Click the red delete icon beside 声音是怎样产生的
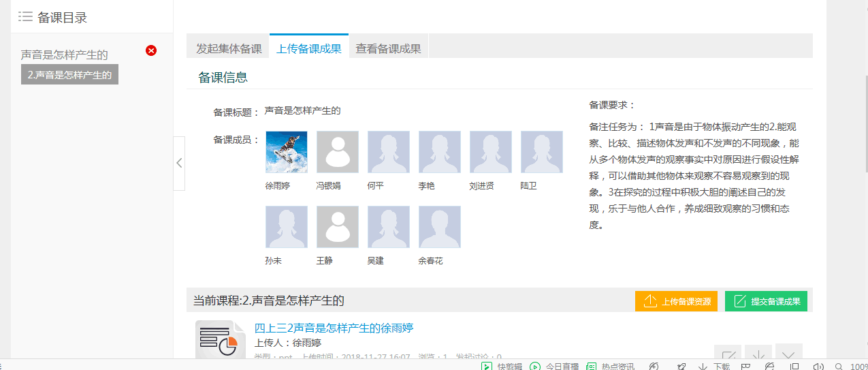 pyautogui.click(x=151, y=50)
